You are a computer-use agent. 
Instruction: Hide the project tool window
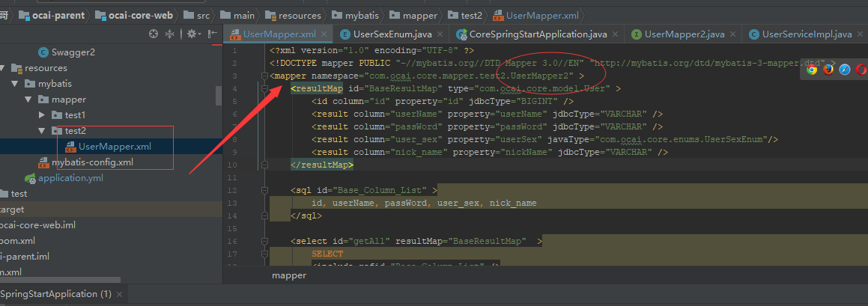(x=213, y=34)
